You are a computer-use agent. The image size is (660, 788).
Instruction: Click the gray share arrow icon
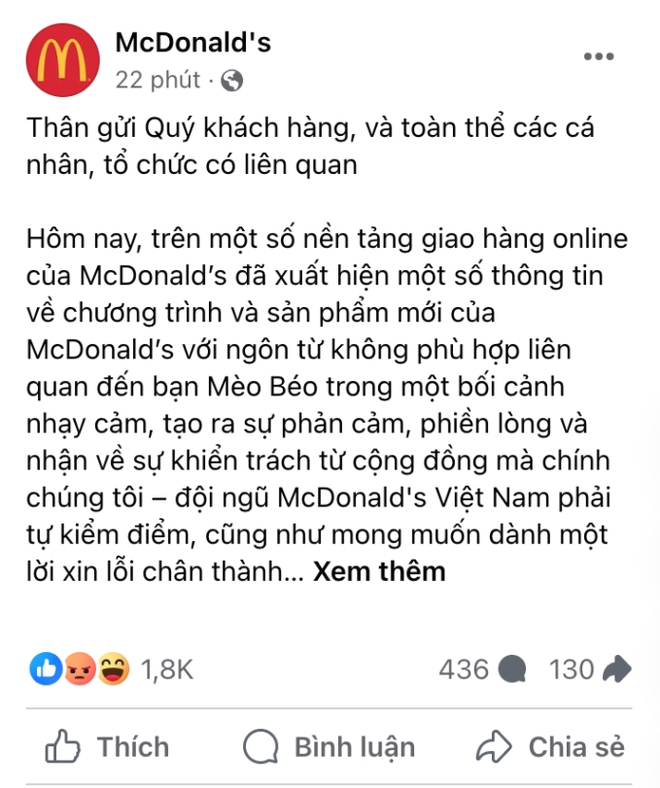(x=617, y=669)
